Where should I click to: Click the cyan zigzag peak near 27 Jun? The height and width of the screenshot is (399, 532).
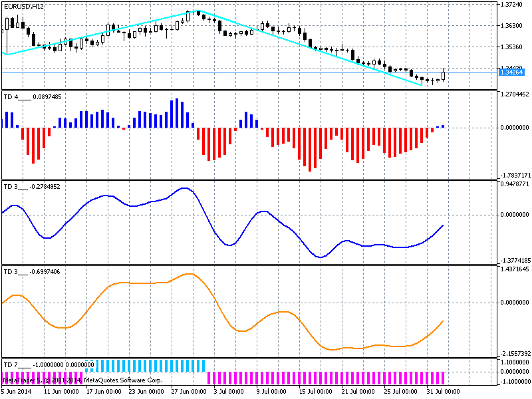199,11
